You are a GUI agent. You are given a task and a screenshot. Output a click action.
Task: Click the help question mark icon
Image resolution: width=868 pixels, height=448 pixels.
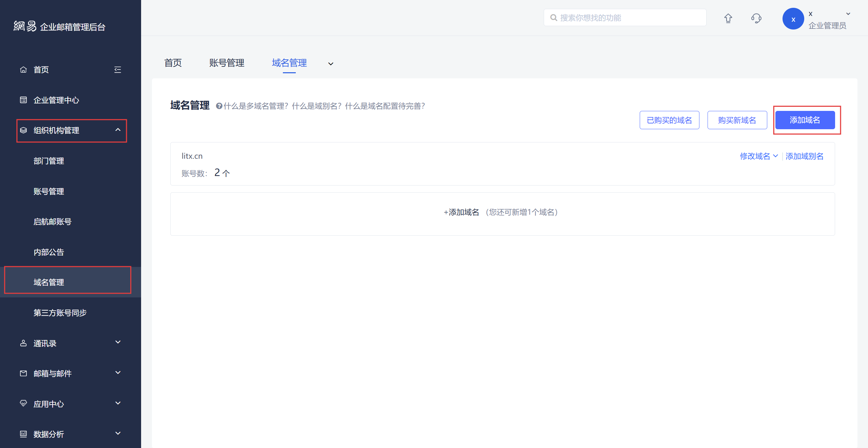(x=219, y=106)
